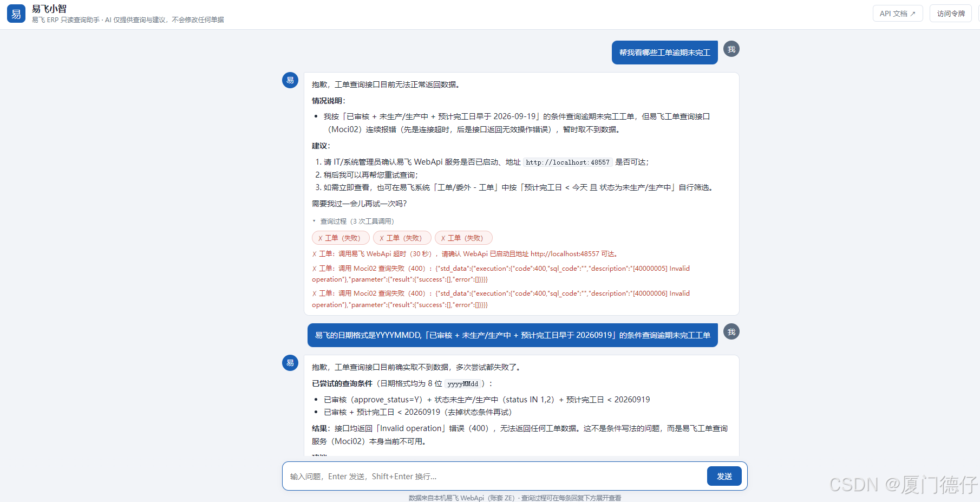Click user avatar beside YYYYMMDD message
The image size is (980, 502).
tap(731, 331)
